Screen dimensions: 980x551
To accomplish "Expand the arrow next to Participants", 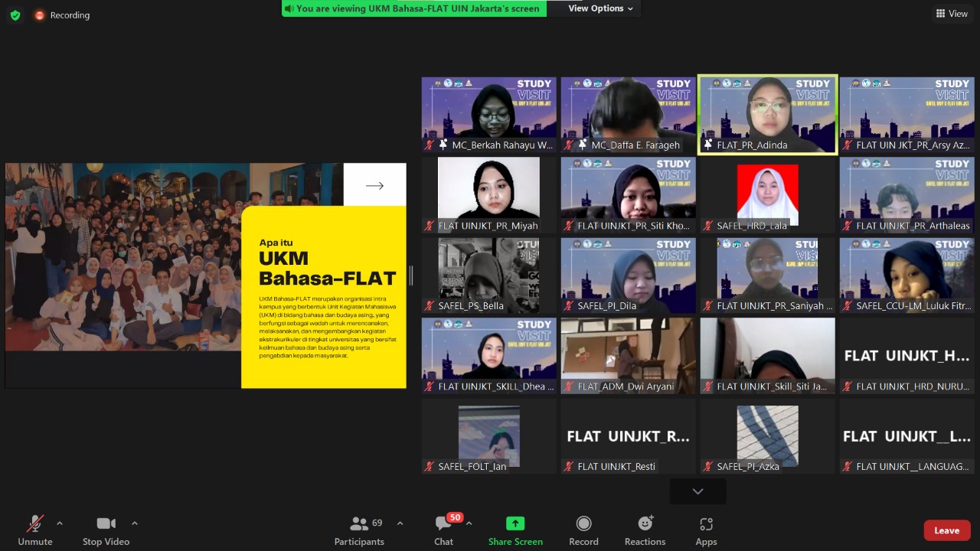I will click(400, 523).
